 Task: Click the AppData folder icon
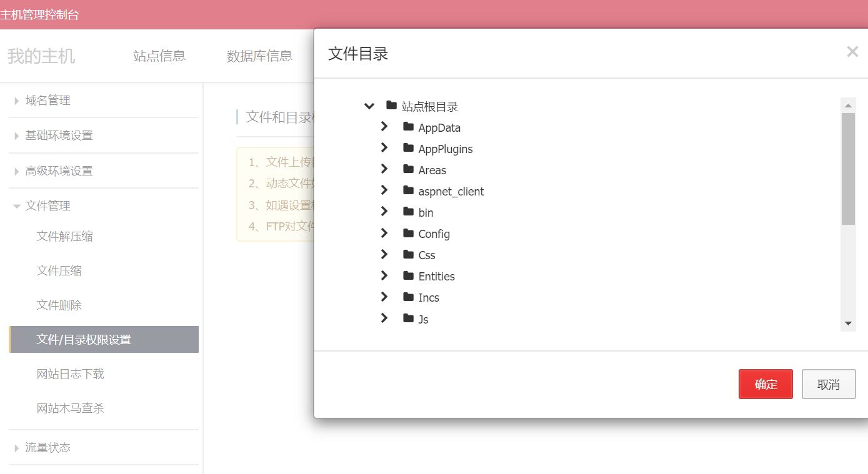(409, 127)
